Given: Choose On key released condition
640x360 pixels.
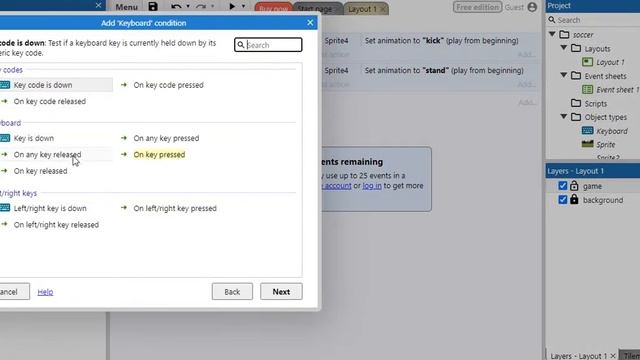Looking at the screenshot, I should point(40,171).
